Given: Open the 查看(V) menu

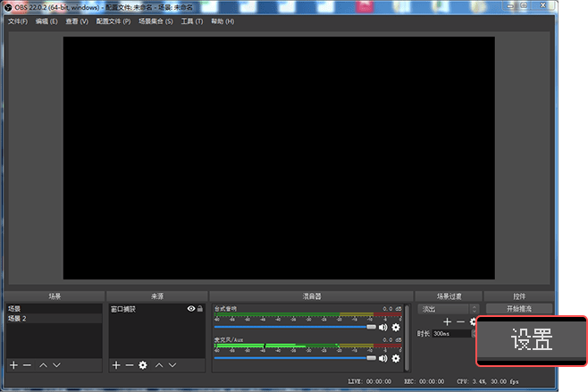Looking at the screenshot, I should [77, 21].
